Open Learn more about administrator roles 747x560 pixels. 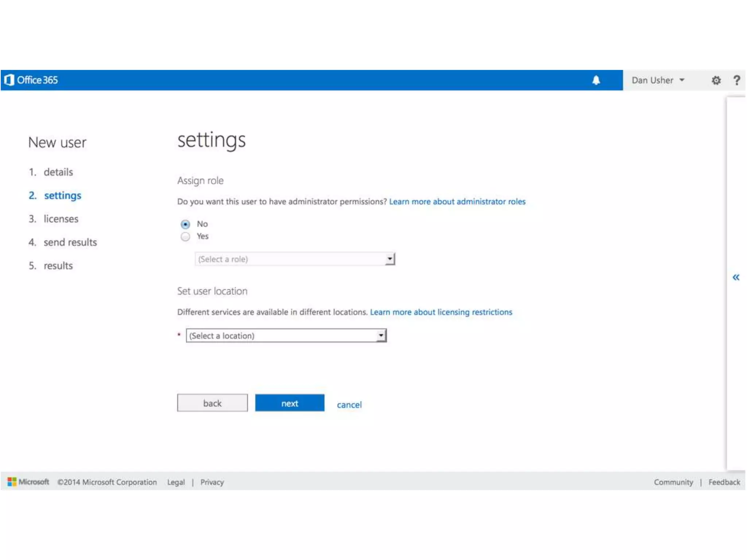[457, 202]
